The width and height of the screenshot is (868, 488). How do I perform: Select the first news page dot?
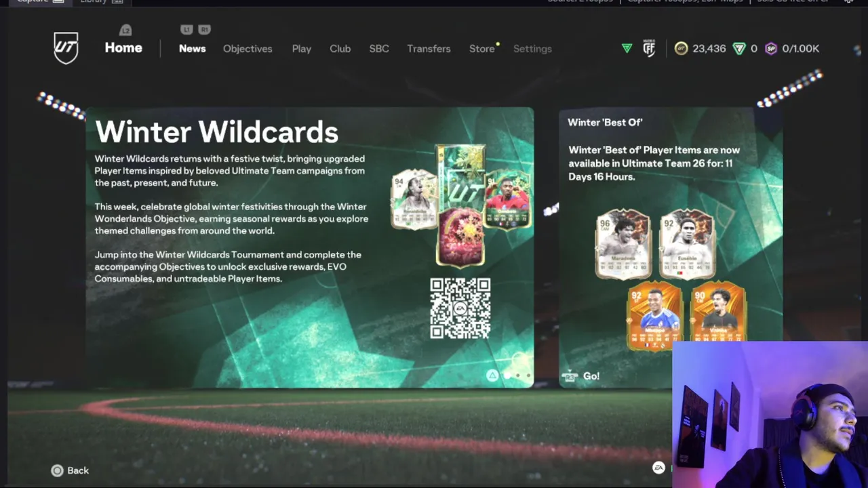click(507, 375)
